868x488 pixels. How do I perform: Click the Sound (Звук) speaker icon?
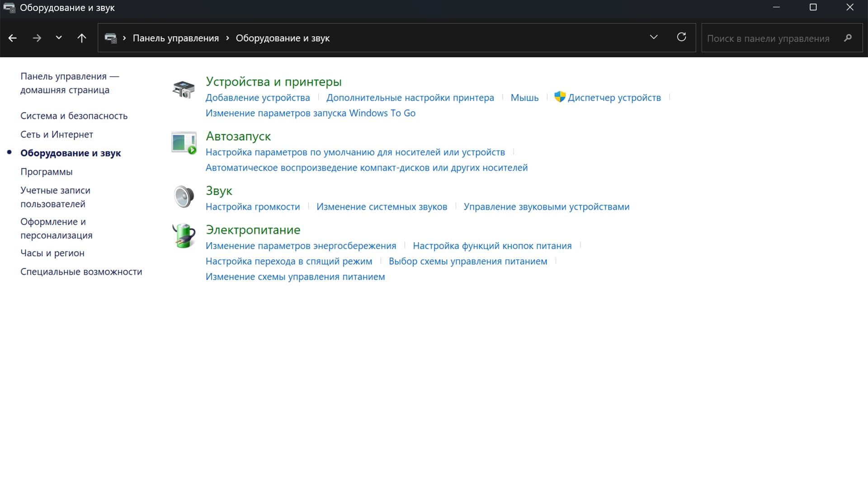pos(184,197)
